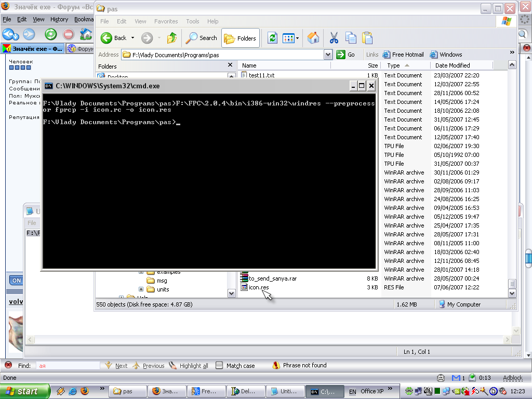This screenshot has width=532, height=399.
Task: Select the icon.res file
Action: coord(258,287)
